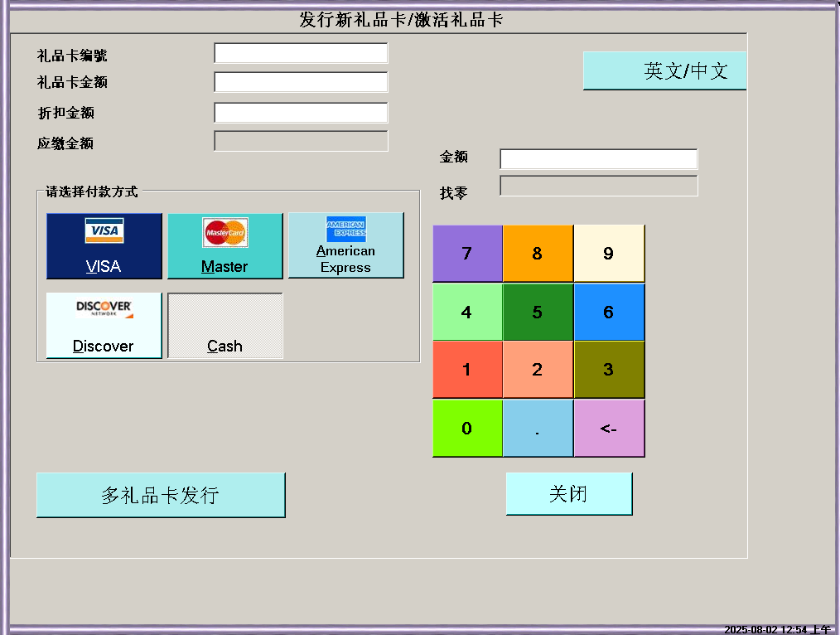Switch language with 英文/中文 button
This screenshot has height=635, width=840.
(664, 71)
